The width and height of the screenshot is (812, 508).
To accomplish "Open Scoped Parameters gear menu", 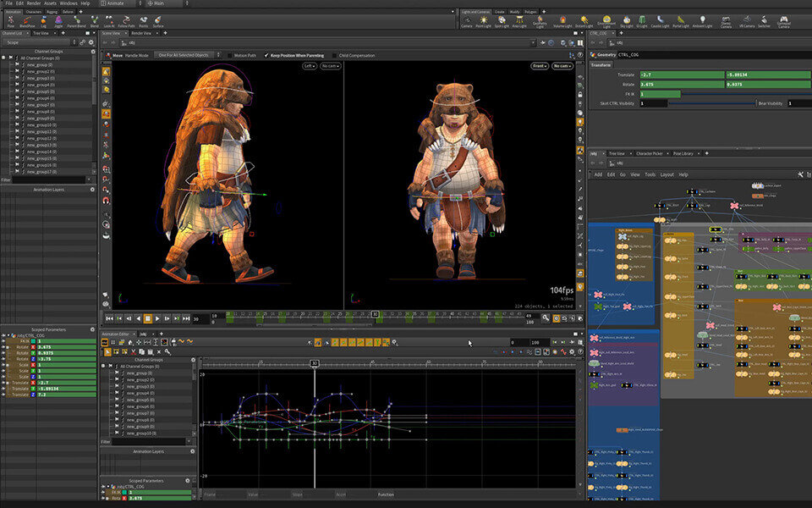I will 93,329.
